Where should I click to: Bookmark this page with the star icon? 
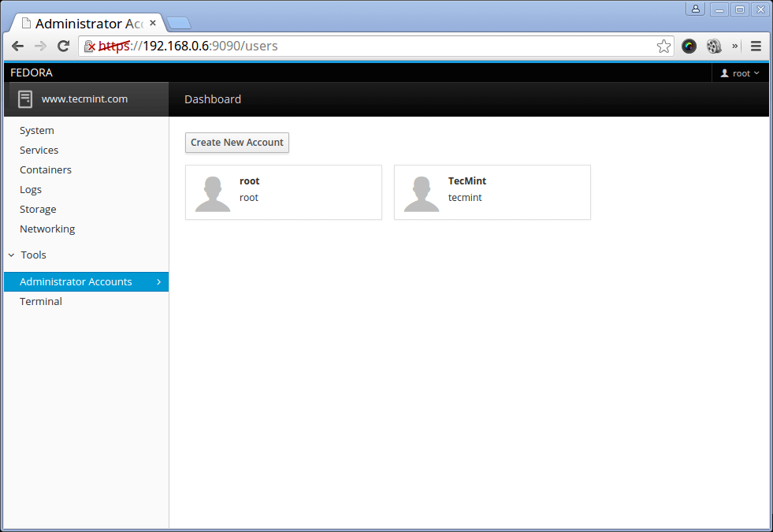click(663, 46)
